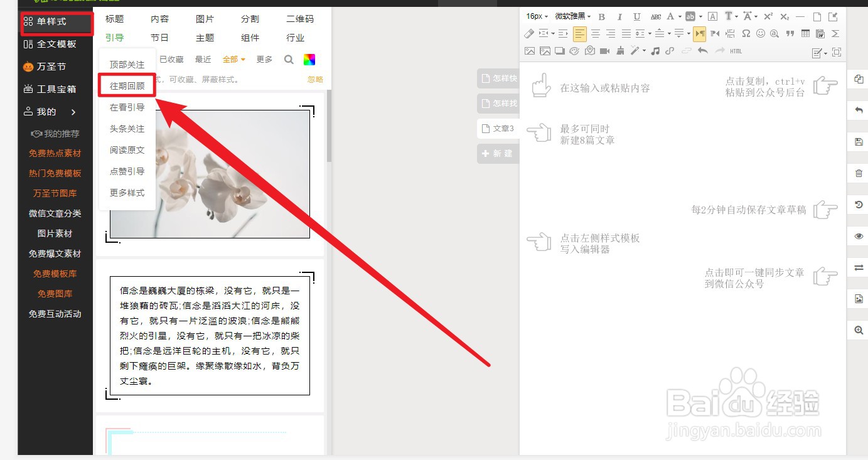
Task: Toggle the highlighted left align button
Action: [580, 34]
